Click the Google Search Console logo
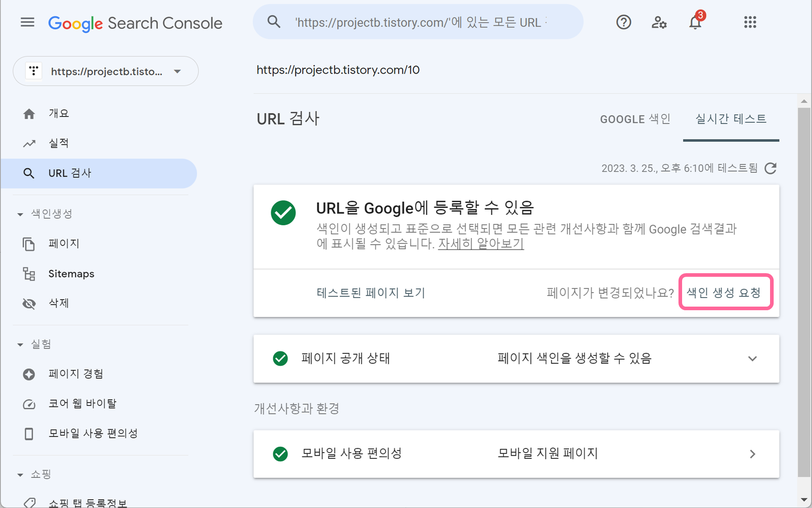Image resolution: width=812 pixels, height=508 pixels. pos(135,23)
